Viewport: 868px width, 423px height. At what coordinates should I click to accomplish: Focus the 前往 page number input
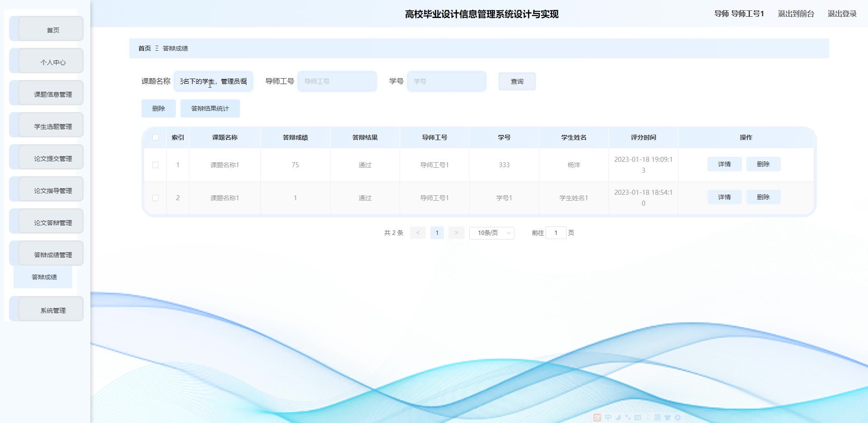click(556, 233)
